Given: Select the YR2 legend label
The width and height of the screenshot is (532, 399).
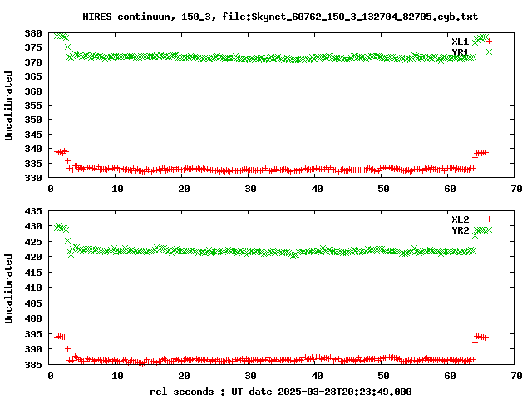Looking at the screenshot, I should point(460,230).
